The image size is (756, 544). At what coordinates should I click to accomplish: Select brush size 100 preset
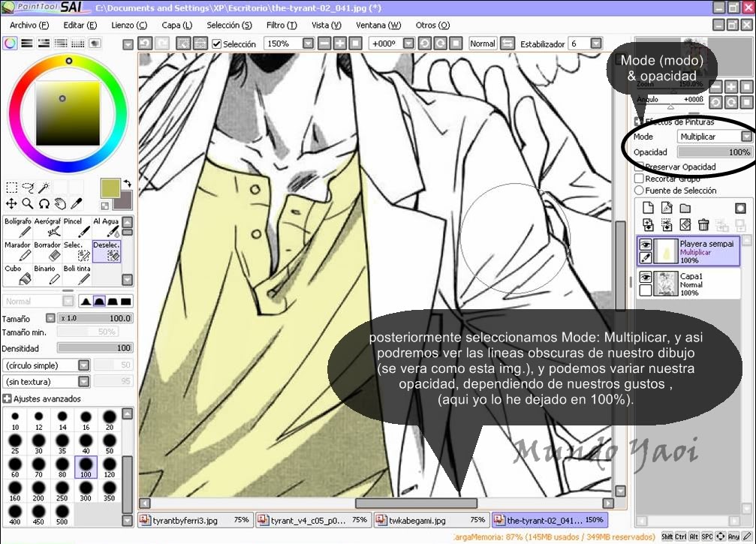click(x=86, y=467)
